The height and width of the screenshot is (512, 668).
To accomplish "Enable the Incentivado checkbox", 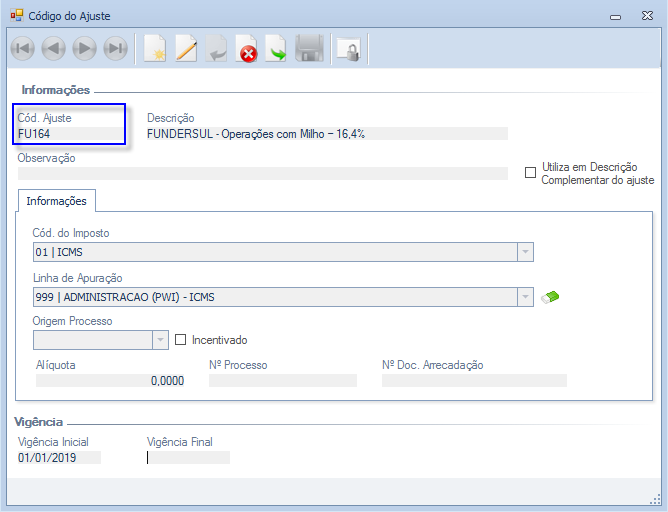I will coord(181,339).
